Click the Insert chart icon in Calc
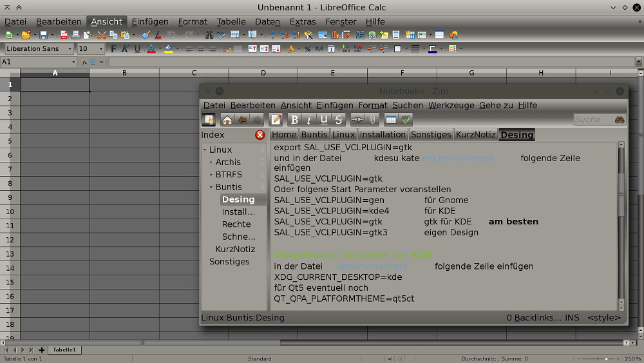This screenshot has height=363, width=644. pos(334,35)
